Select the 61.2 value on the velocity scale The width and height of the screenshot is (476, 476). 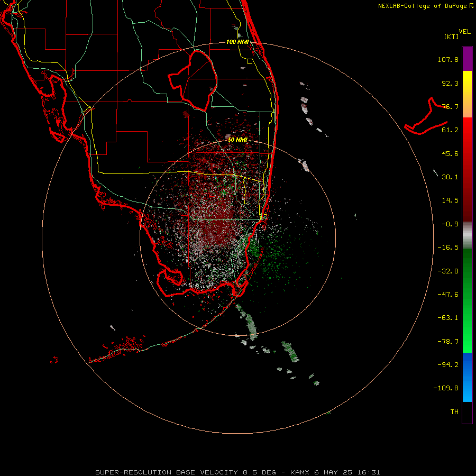tap(450, 130)
